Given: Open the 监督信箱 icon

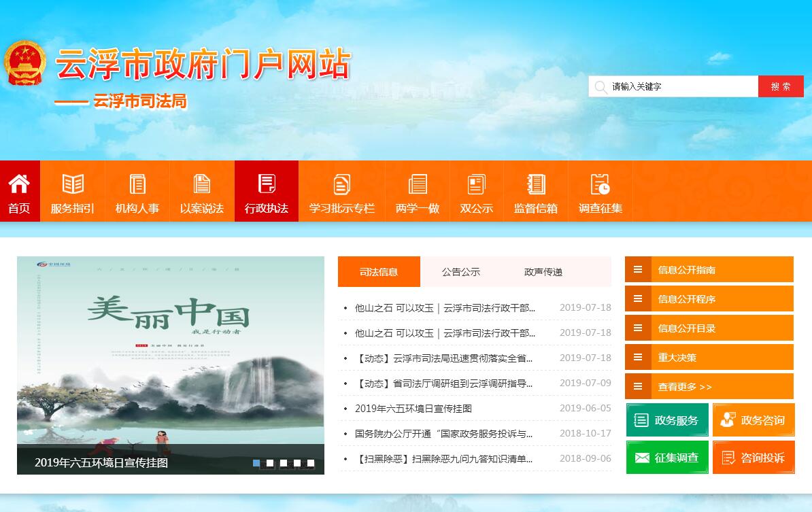Looking at the screenshot, I should (x=536, y=184).
